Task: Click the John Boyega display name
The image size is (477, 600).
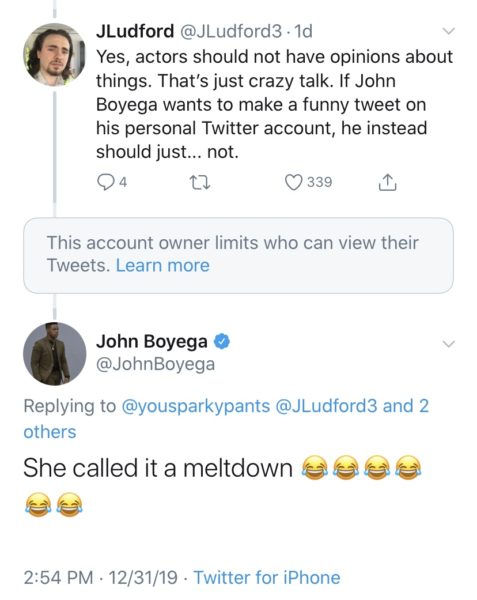Action: click(151, 341)
